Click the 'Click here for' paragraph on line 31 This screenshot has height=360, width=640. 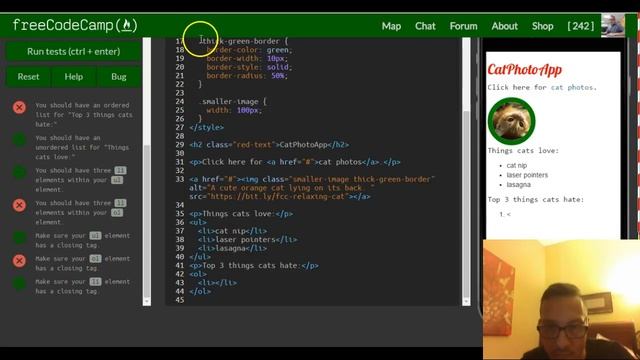tap(295, 162)
